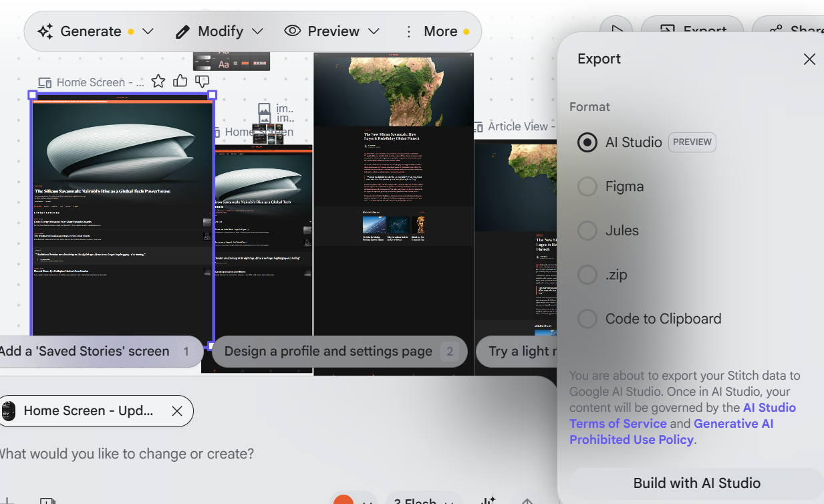Expand the Generate dropdown arrow
The image size is (824, 504).
148,31
